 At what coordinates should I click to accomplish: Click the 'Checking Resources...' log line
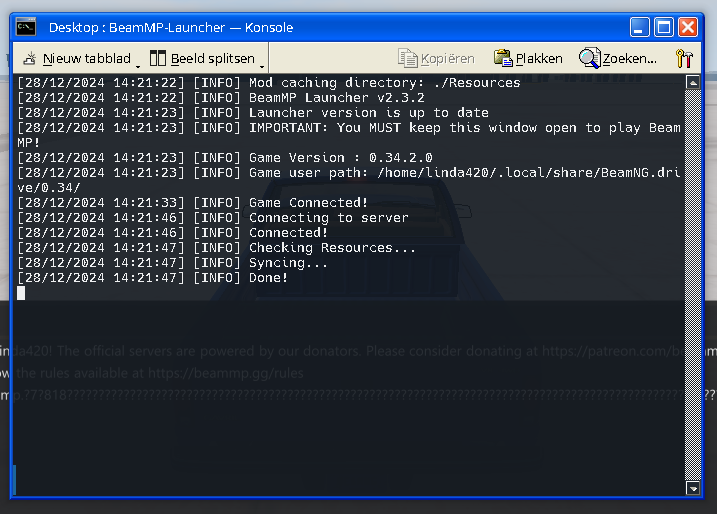(x=216, y=247)
